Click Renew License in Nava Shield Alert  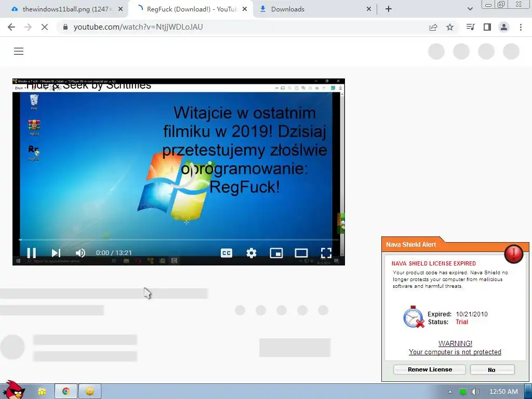pyautogui.click(x=430, y=369)
